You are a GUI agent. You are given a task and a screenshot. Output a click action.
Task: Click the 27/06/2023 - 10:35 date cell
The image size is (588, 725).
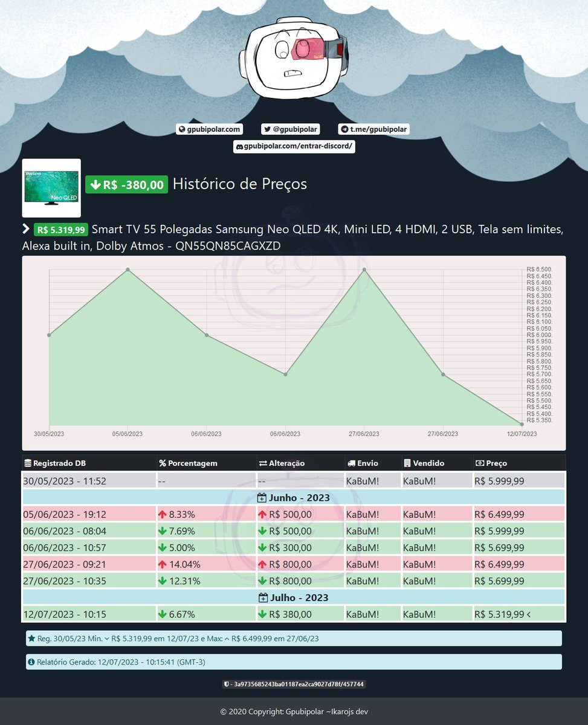coord(89,581)
